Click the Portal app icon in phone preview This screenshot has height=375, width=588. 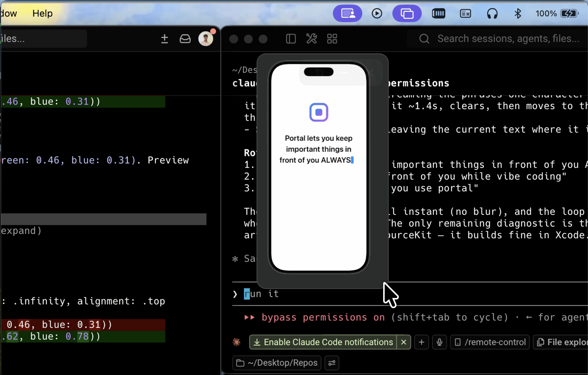tap(319, 112)
